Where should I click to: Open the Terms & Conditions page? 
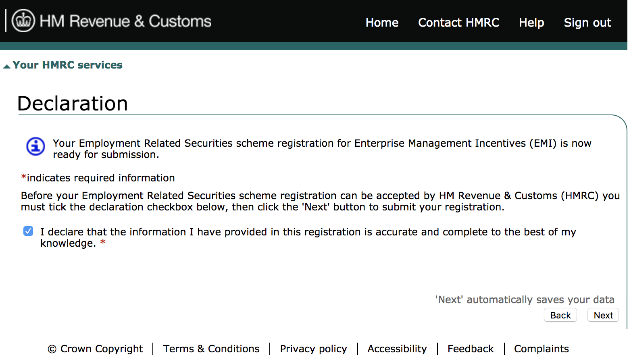211,349
